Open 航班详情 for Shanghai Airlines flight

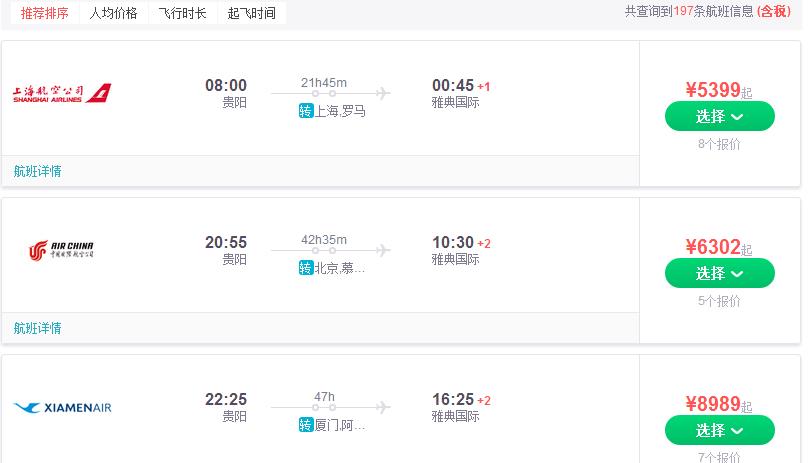pyautogui.click(x=38, y=171)
